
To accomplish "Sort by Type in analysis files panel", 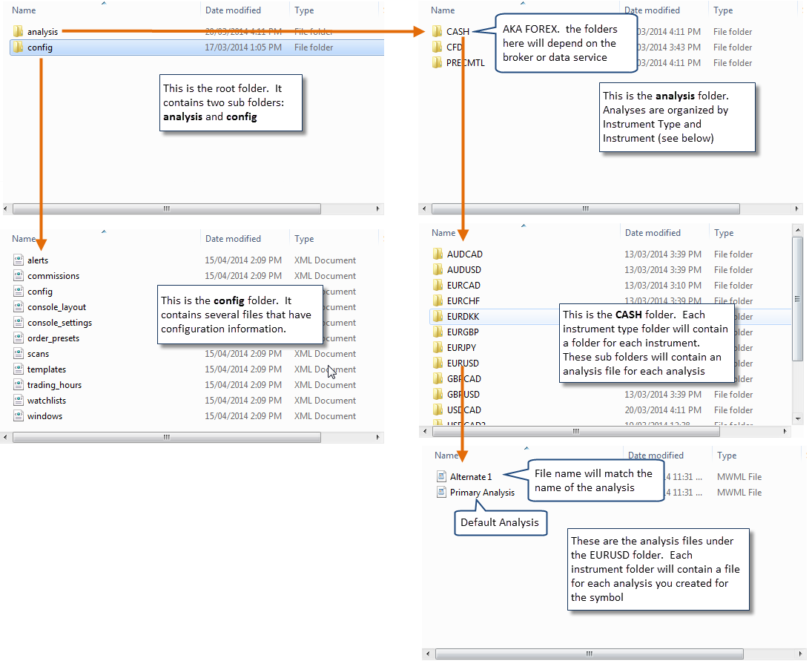I will [727, 456].
